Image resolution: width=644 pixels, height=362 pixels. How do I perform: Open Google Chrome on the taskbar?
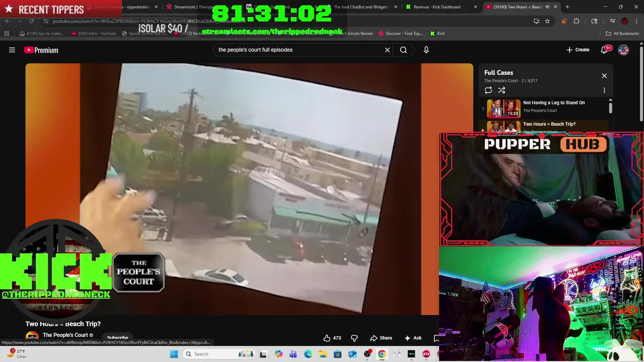(x=382, y=354)
